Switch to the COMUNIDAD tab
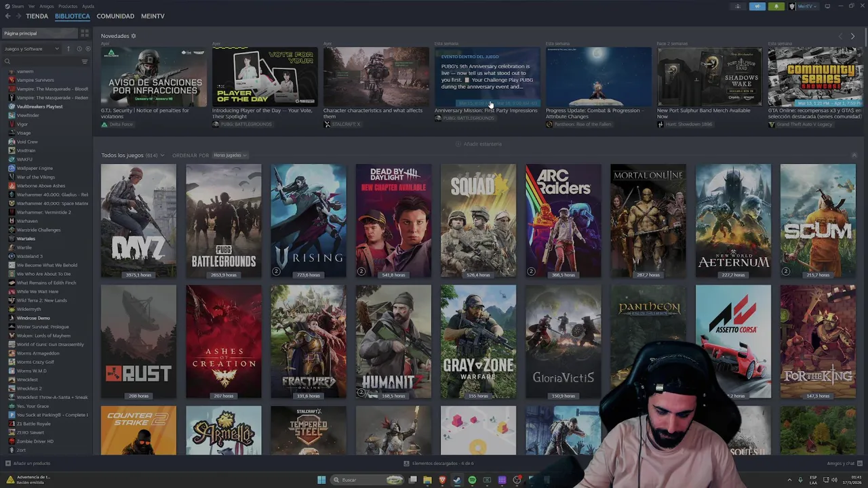 (115, 16)
